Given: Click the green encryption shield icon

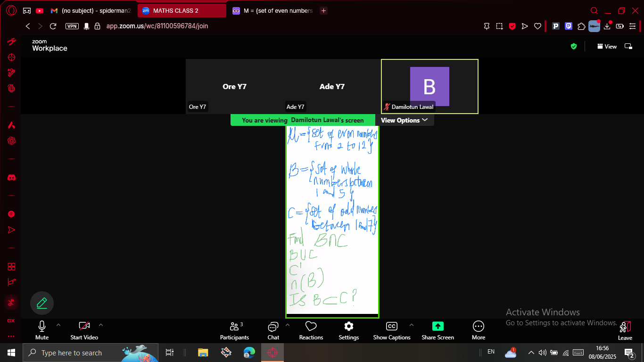Looking at the screenshot, I should click(x=574, y=46).
